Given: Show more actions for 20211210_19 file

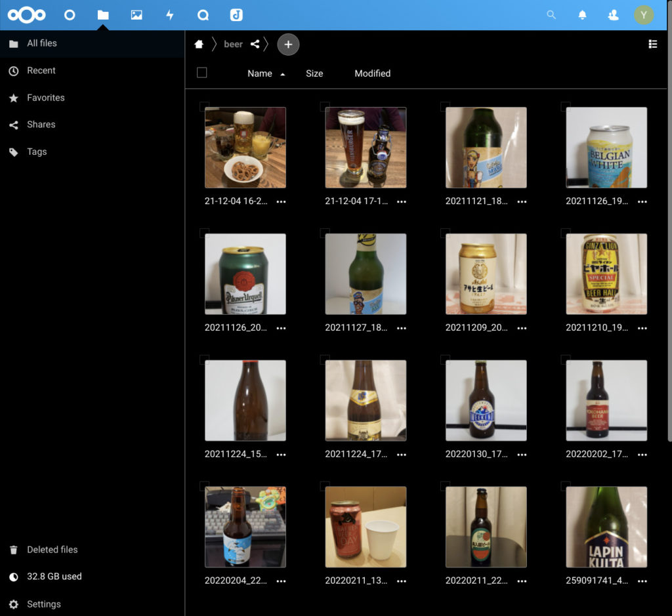Looking at the screenshot, I should 642,328.
